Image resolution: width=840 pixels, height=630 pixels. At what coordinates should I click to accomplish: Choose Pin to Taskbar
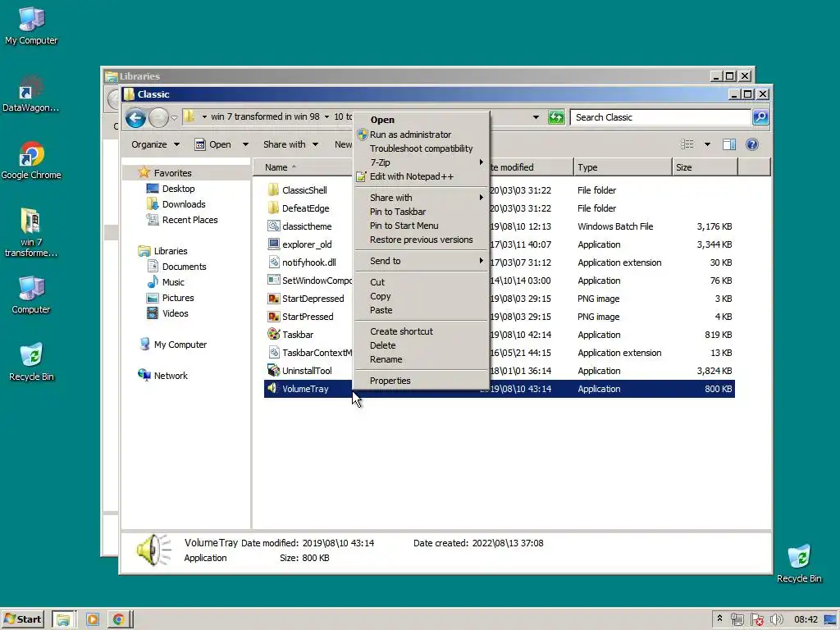422,212
